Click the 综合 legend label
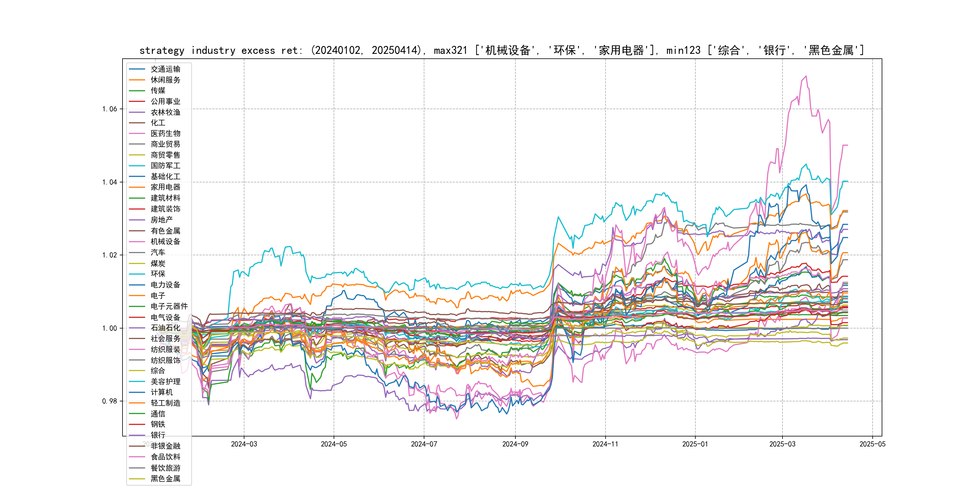The width and height of the screenshot is (980, 490). [158, 371]
